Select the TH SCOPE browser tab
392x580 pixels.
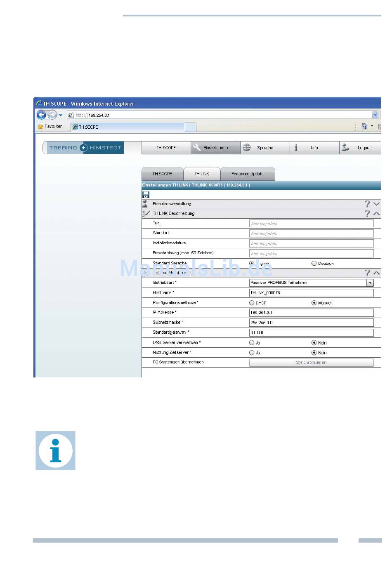click(128, 127)
